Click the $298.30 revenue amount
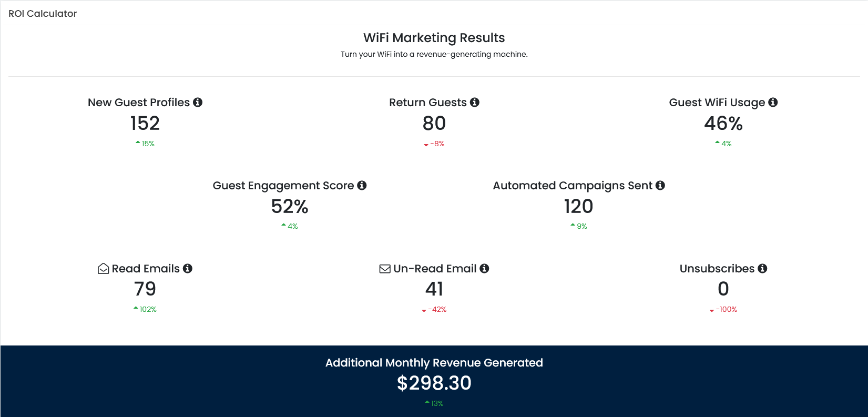Screen dimensions: 868x417 [x=434, y=383]
